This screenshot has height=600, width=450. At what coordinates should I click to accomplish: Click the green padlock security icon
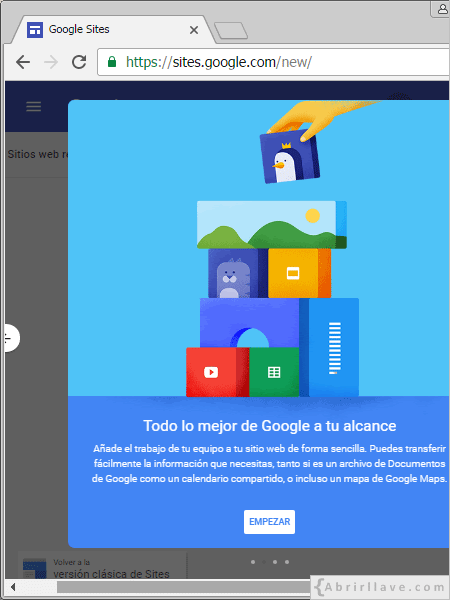pyautogui.click(x=112, y=62)
